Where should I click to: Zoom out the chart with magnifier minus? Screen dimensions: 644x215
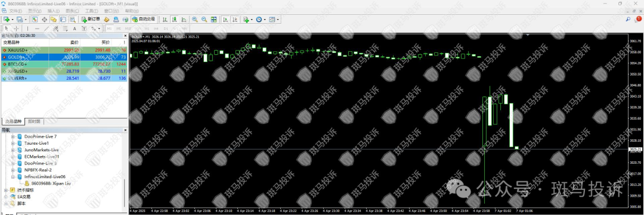[204, 19]
